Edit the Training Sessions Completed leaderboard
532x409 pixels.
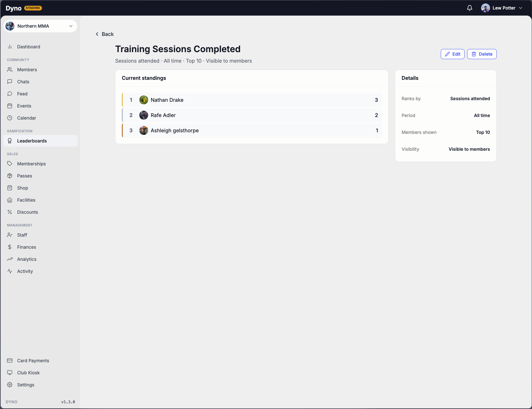coord(453,54)
